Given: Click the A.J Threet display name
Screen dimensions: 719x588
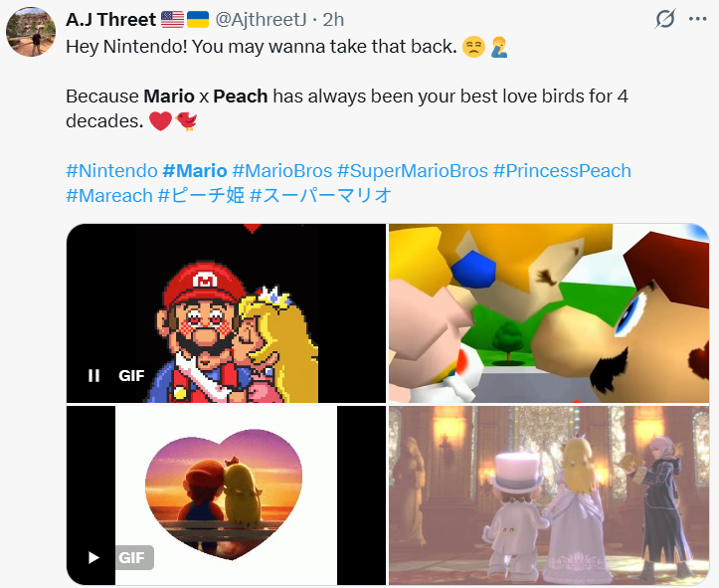Looking at the screenshot, I should pos(111,20).
